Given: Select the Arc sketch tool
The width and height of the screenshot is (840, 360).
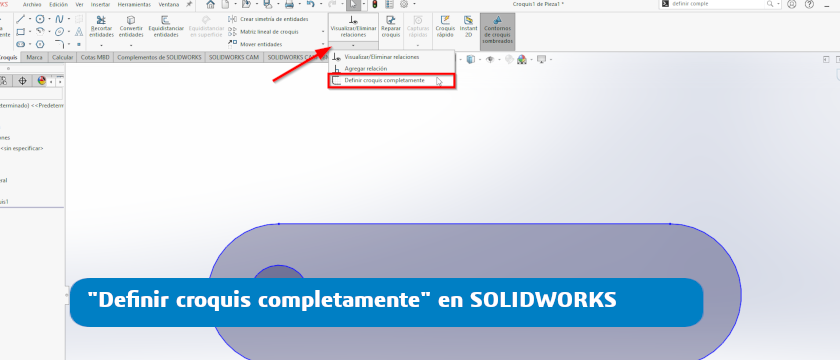Looking at the screenshot, I should coord(40,32).
